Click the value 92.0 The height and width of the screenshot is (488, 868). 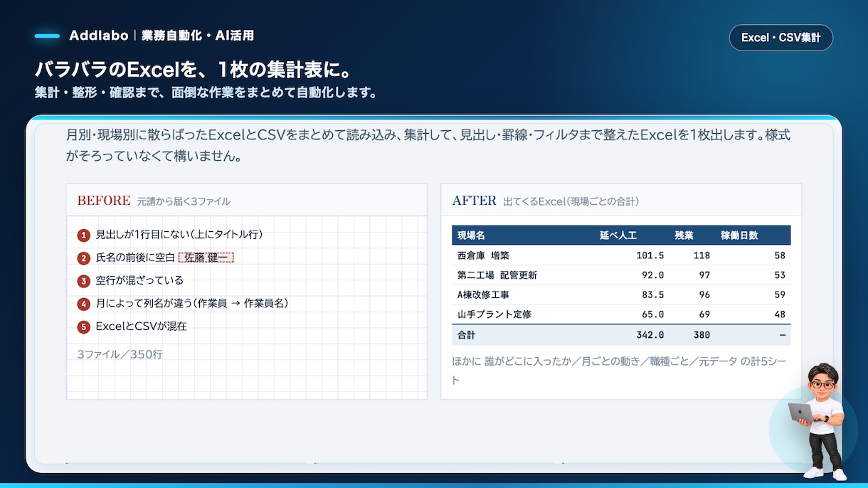point(652,275)
